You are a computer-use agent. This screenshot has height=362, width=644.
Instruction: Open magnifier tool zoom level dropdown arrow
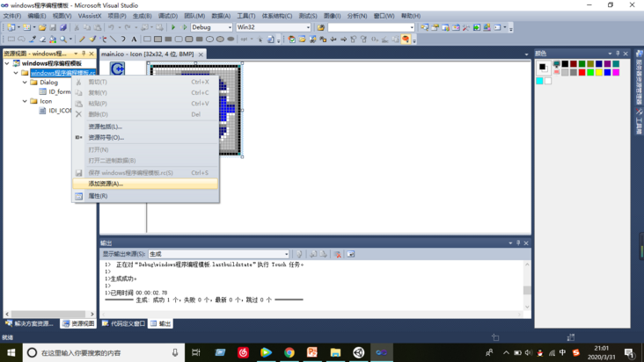coord(70,40)
